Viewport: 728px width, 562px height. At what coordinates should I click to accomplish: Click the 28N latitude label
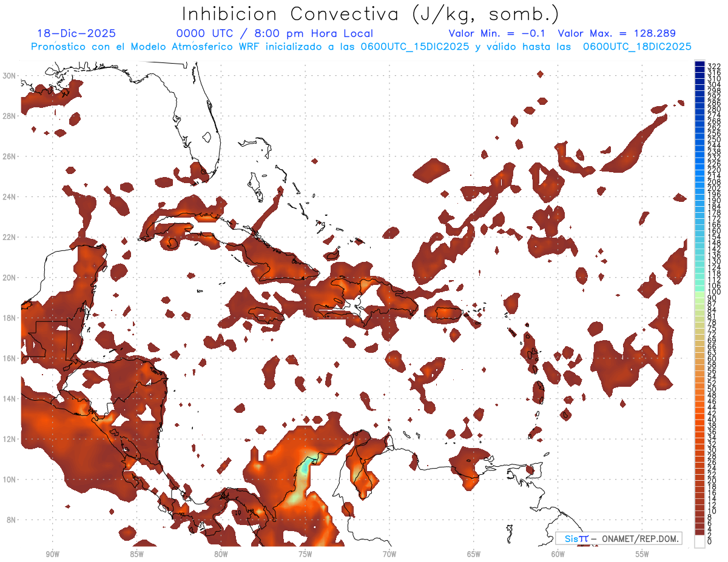(x=10, y=116)
